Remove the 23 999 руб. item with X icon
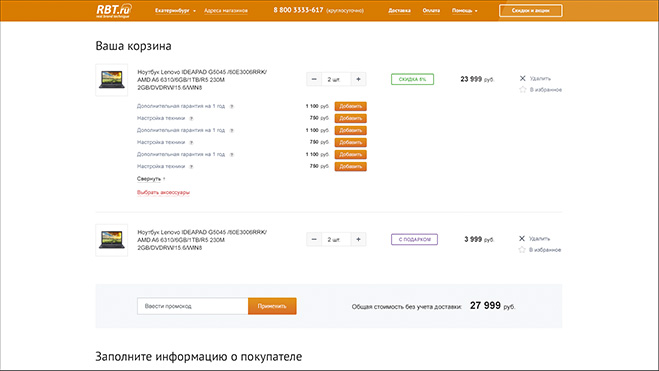Image resolution: width=659 pixels, height=371 pixels. (522, 78)
